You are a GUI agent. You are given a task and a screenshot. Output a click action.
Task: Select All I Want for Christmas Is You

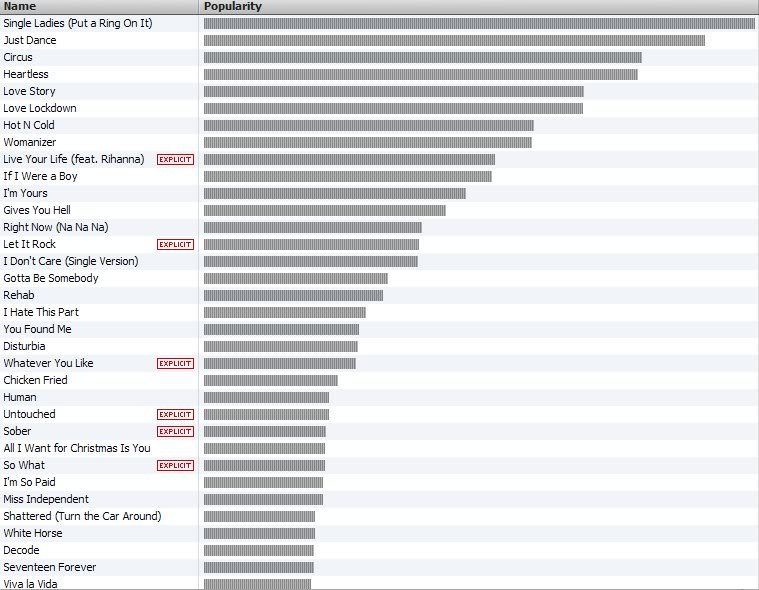point(77,448)
